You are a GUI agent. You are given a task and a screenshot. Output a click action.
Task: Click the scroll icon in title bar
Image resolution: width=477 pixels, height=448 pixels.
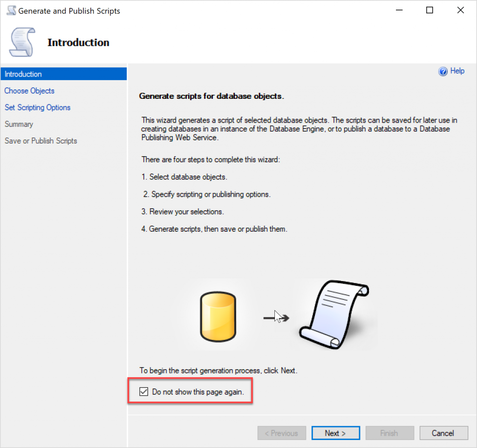11,11
